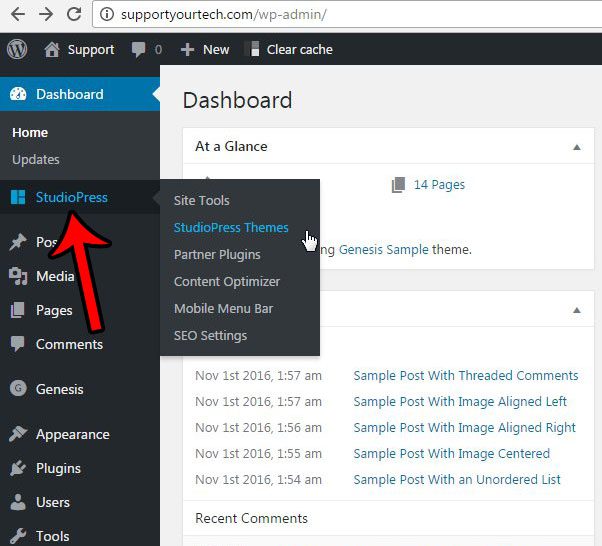Viewport: 602px width, 546px height.
Task: Click the Genesis sidebar icon
Action: (18, 389)
